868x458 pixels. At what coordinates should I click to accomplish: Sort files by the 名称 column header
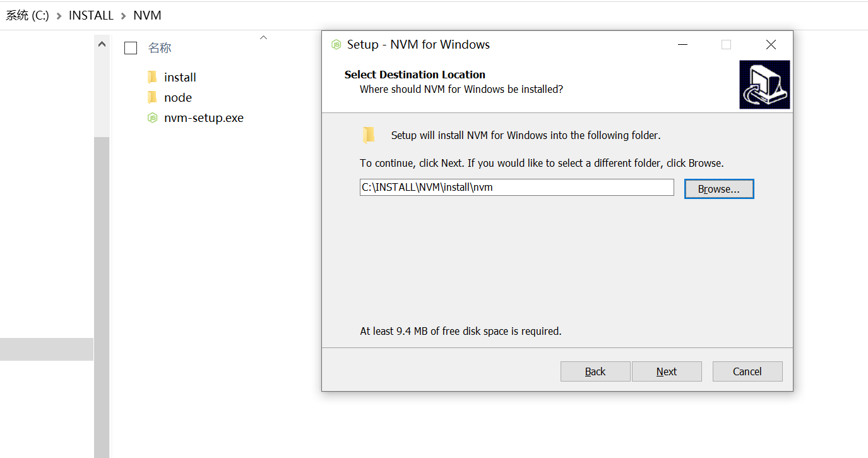[x=160, y=48]
